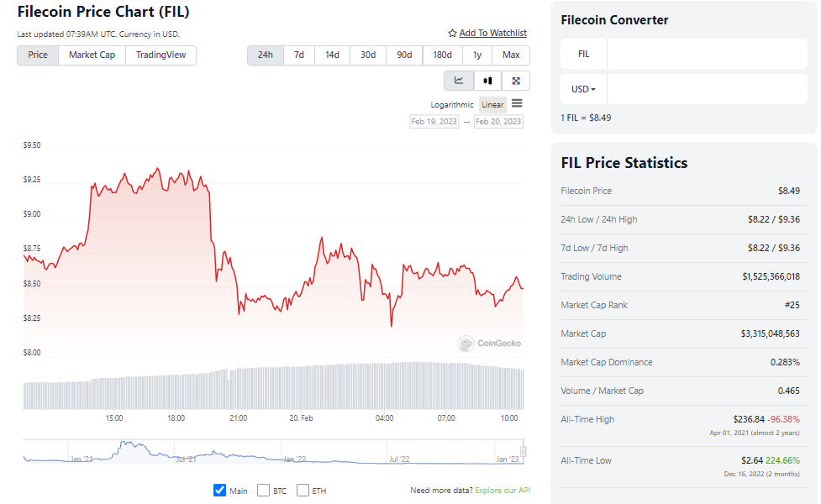Select the 14d time range

click(x=332, y=55)
